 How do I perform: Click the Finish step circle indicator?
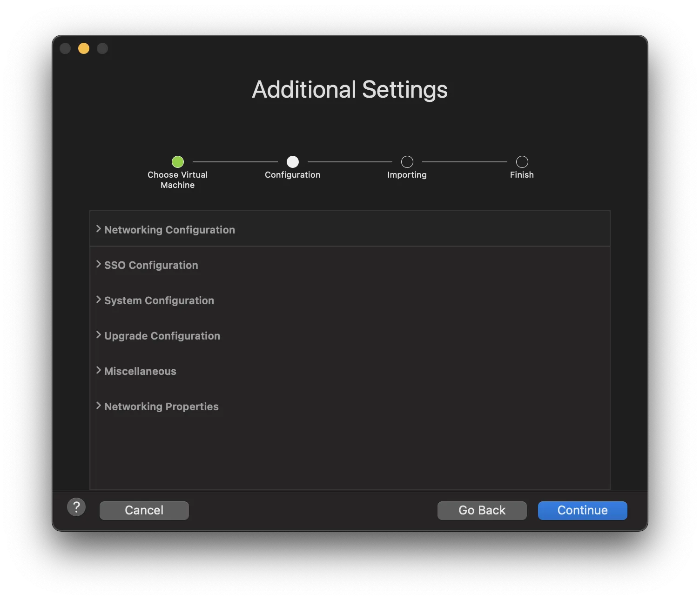(522, 162)
